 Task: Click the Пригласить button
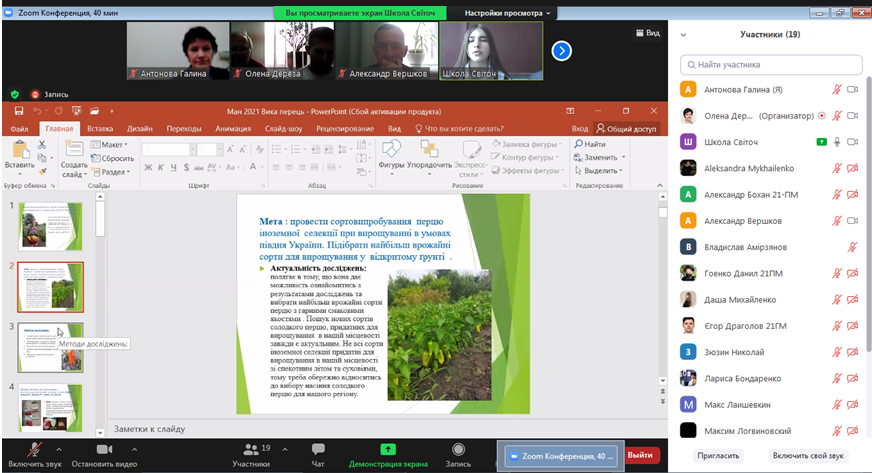[x=719, y=455]
